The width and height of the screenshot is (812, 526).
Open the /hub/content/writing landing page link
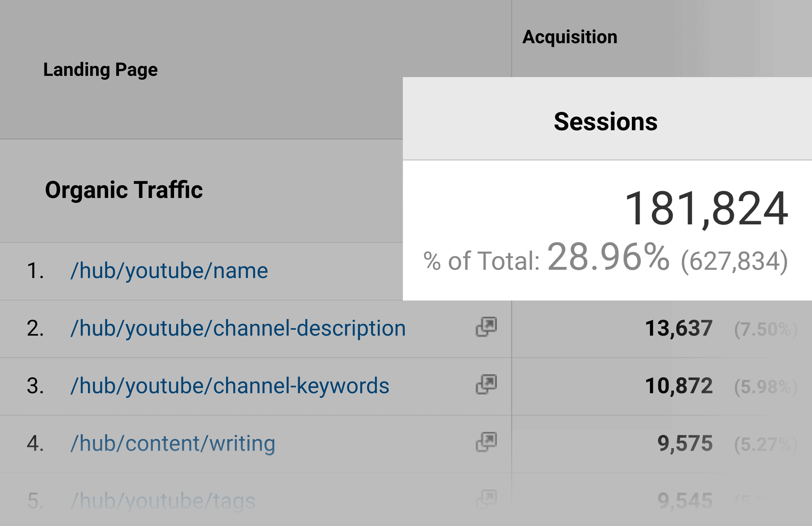tap(173, 444)
